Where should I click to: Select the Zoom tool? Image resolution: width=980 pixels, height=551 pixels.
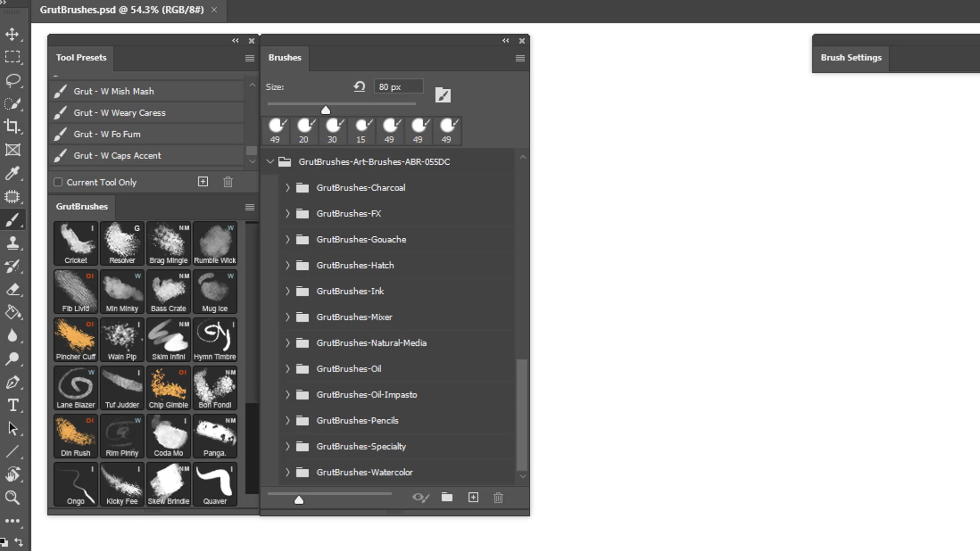pyautogui.click(x=12, y=497)
